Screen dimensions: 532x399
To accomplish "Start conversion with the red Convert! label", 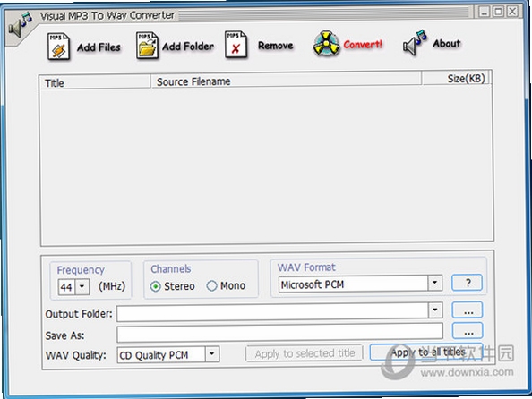I will tap(363, 44).
